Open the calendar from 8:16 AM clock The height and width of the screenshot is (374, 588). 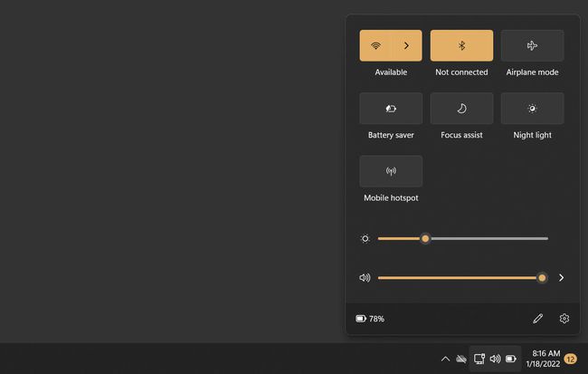point(544,359)
